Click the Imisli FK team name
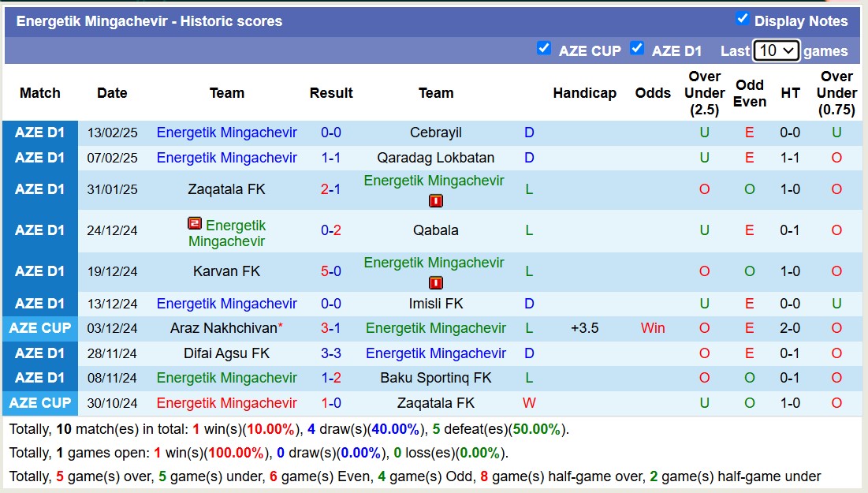The height and width of the screenshot is (493, 868). click(x=436, y=304)
